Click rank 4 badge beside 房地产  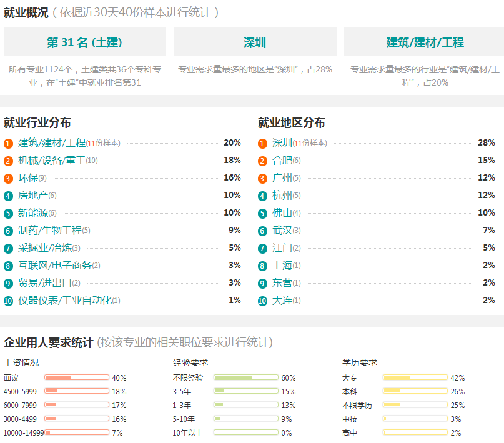click(8, 196)
